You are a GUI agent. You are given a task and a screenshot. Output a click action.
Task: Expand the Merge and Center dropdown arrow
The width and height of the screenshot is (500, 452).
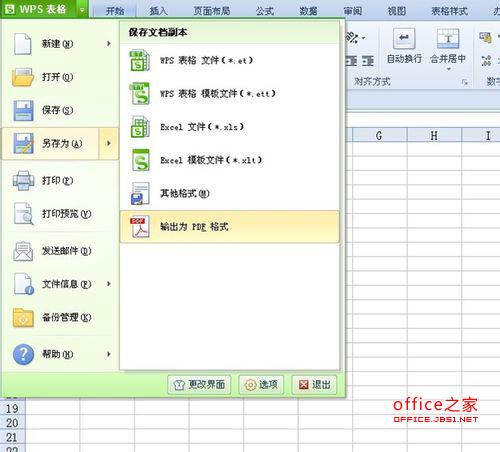tap(448, 69)
